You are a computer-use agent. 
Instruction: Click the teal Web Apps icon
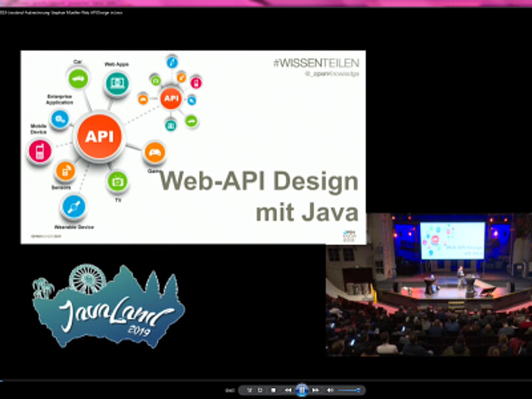117,84
